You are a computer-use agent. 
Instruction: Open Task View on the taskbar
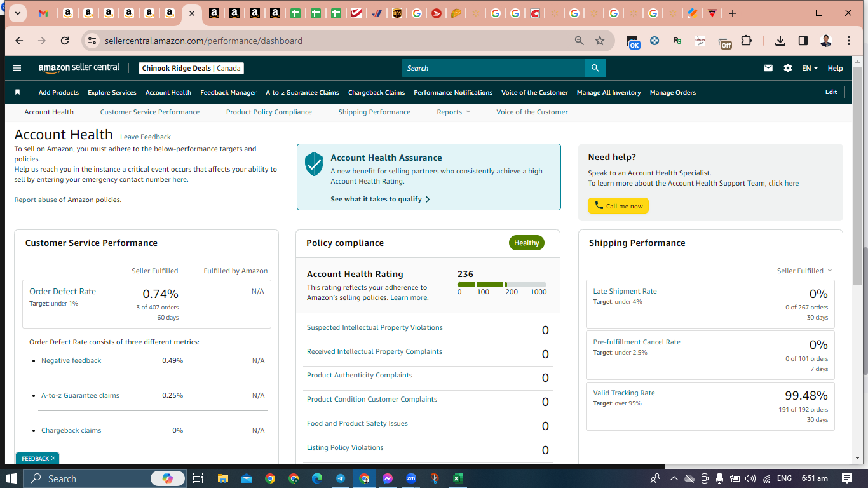coord(198,478)
